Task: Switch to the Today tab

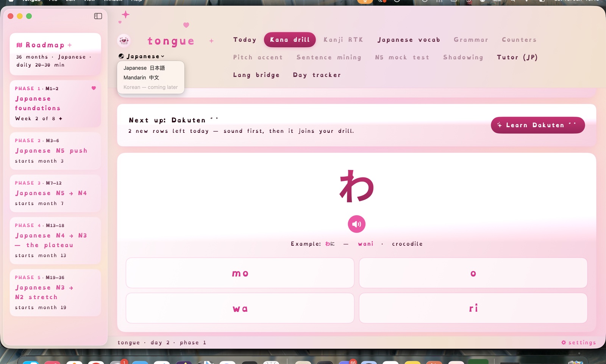Action: [245, 39]
